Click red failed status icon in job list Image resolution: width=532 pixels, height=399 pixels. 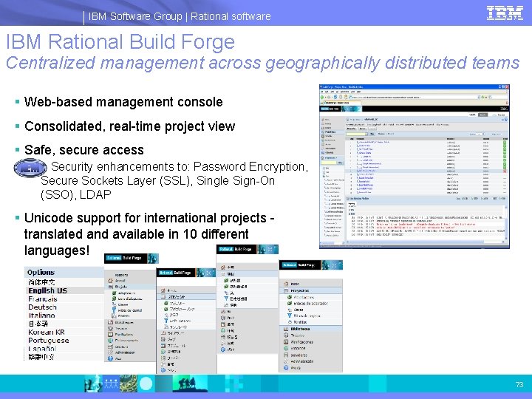click(505, 171)
